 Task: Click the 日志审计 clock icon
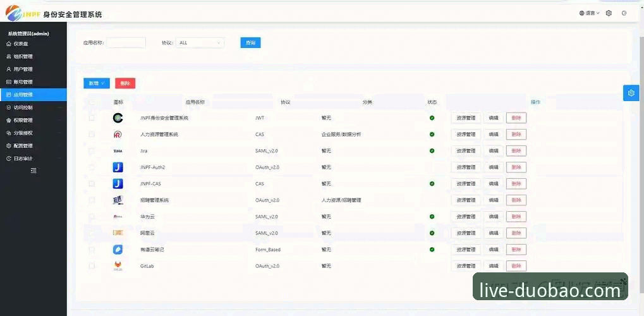tap(9, 158)
